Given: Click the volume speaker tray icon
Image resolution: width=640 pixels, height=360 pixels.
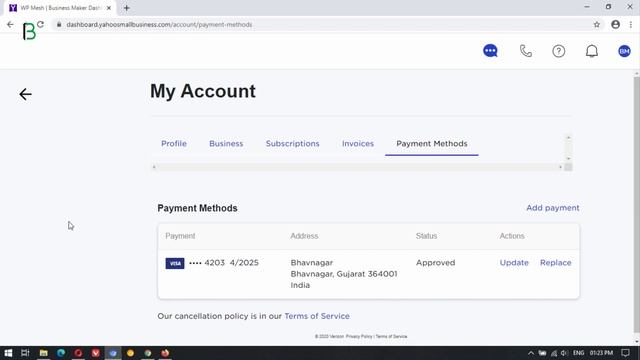Looking at the screenshot, I should point(564,353).
